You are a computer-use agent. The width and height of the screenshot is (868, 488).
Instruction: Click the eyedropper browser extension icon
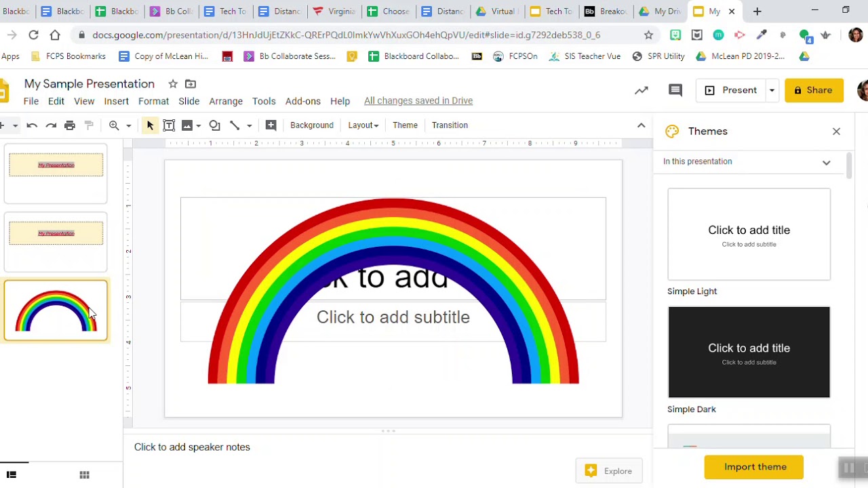[x=762, y=35]
